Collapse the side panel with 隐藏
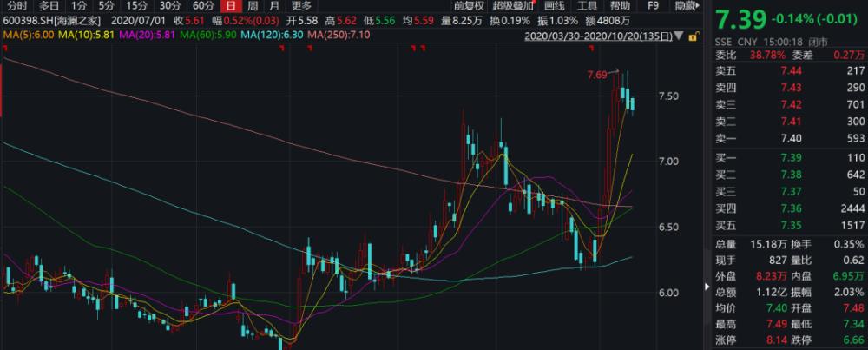Viewport: 868px width, 350px height. click(684, 5)
